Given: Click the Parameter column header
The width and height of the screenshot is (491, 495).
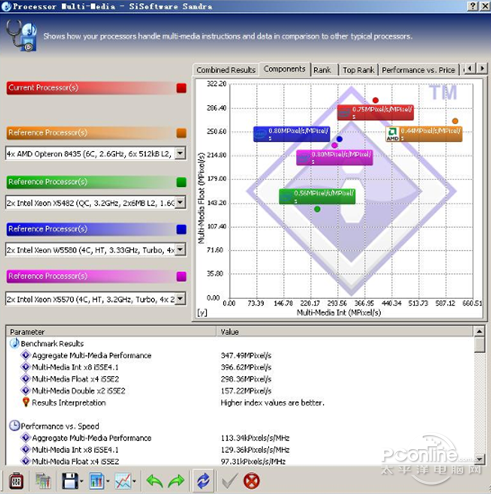Looking at the screenshot, I should coord(111,332).
